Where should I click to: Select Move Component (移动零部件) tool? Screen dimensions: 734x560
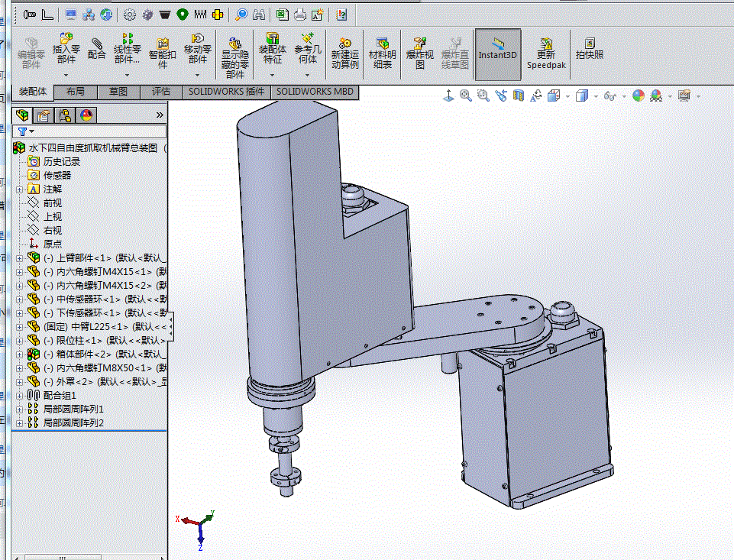tap(198, 48)
